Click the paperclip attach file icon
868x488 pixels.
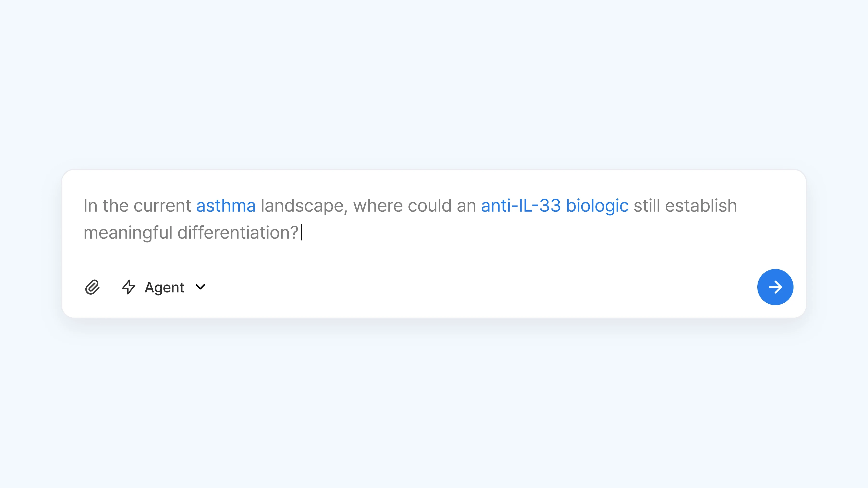coord(92,287)
